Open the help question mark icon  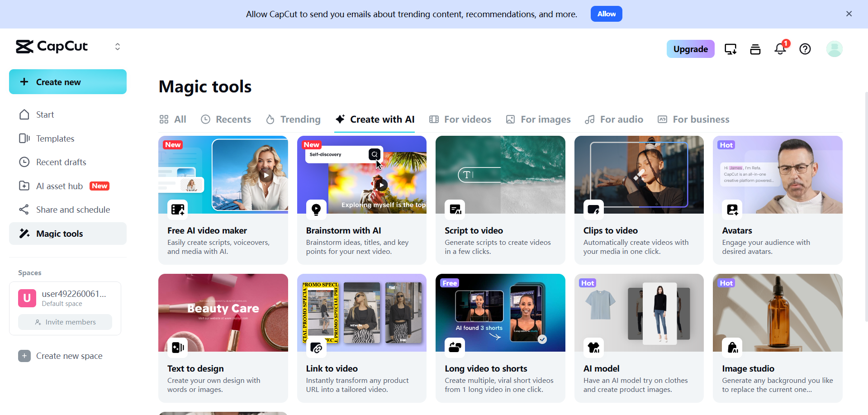pos(805,49)
